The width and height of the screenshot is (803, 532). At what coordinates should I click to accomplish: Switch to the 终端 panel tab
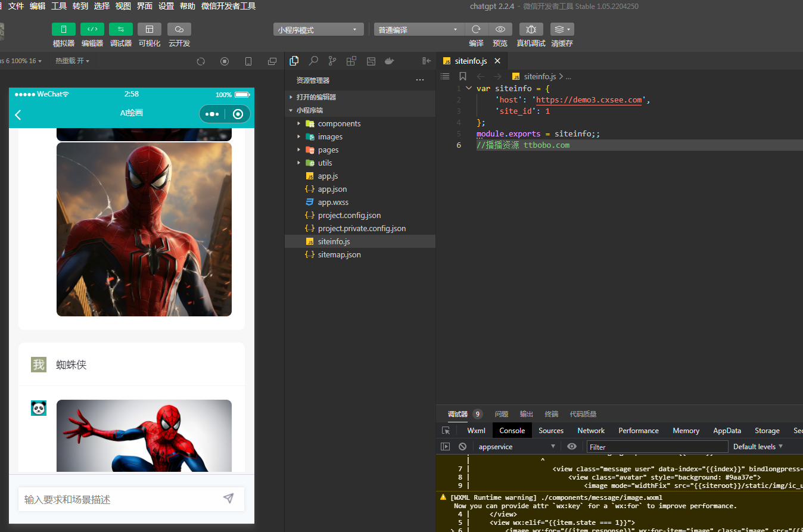552,414
